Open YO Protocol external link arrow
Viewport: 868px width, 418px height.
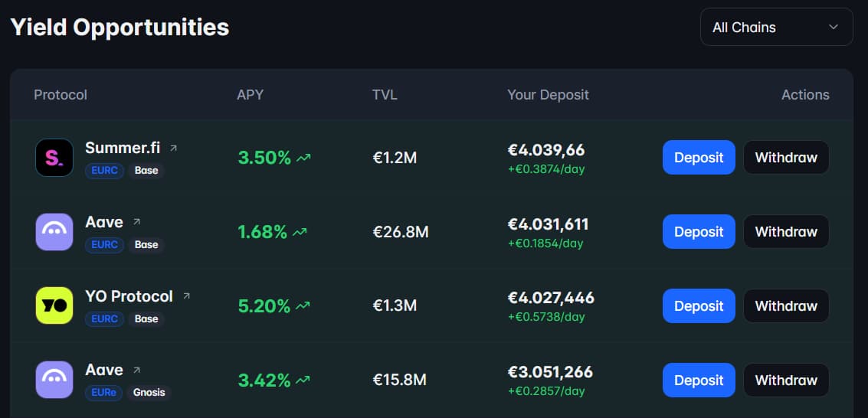[186, 296]
